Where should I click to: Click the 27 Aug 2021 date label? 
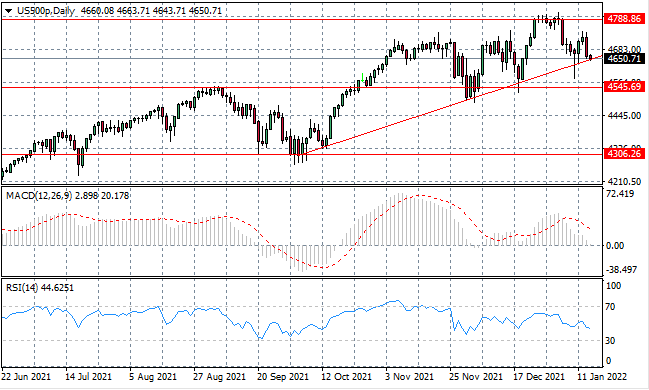(x=219, y=377)
